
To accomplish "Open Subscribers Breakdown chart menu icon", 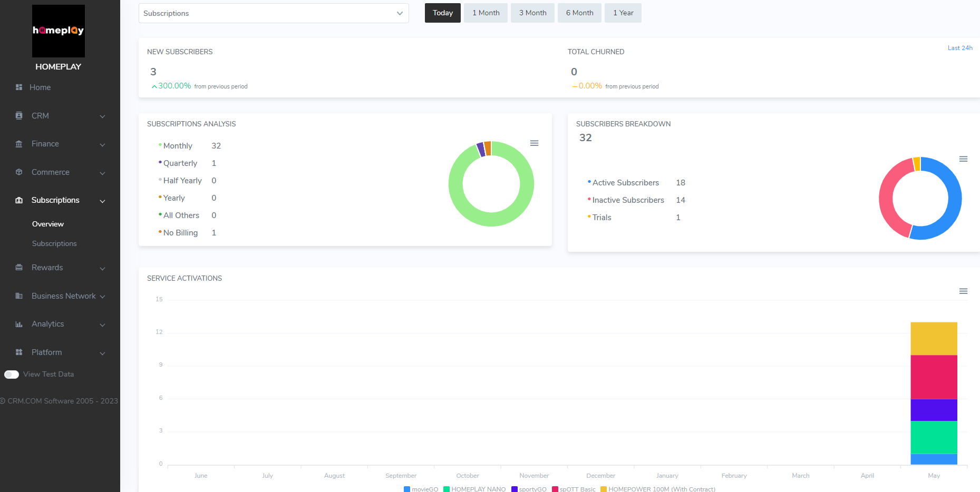I will [x=963, y=159].
